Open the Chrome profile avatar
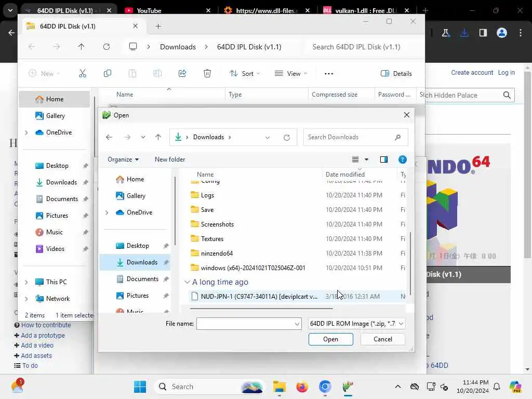The width and height of the screenshot is (532, 399). pos(502,33)
